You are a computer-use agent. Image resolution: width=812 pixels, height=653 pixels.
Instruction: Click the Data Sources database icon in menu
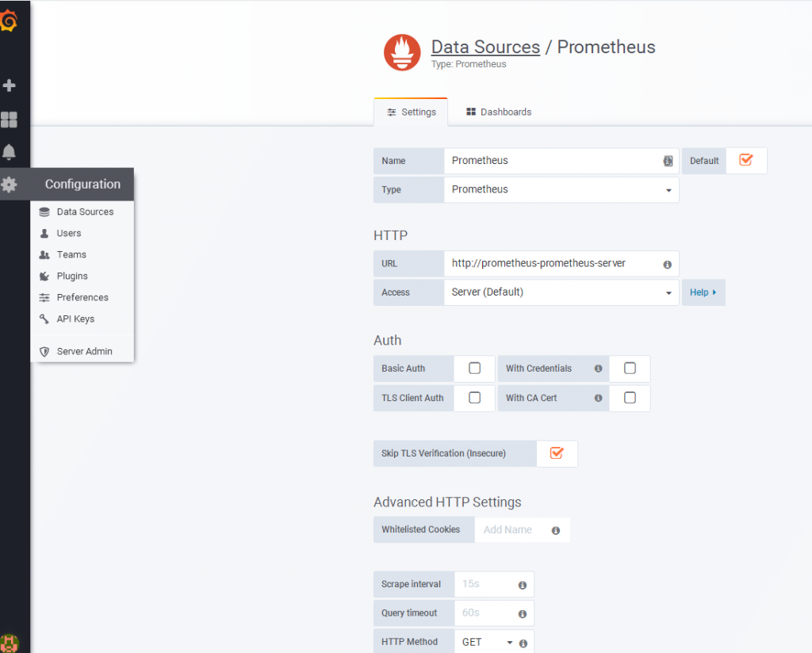point(44,212)
